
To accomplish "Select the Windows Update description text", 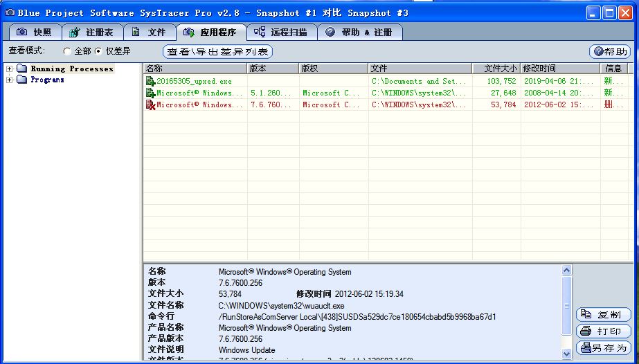I will click(x=246, y=350).
